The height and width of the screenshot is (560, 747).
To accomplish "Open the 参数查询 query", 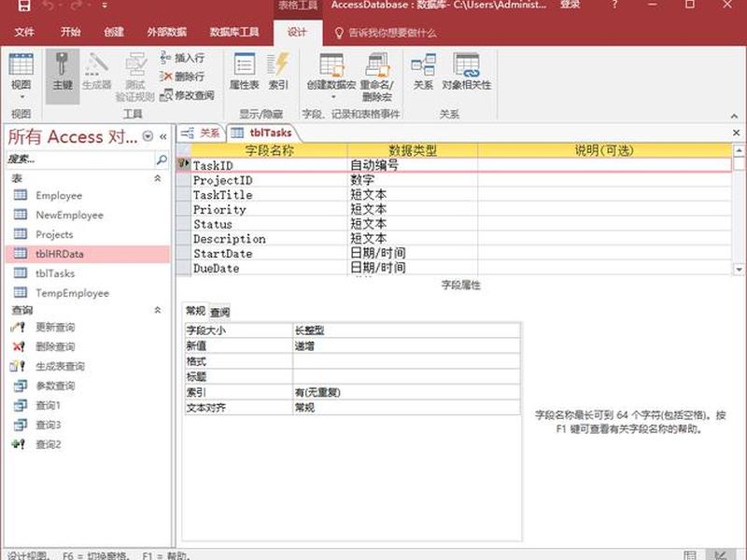I will click(x=55, y=385).
